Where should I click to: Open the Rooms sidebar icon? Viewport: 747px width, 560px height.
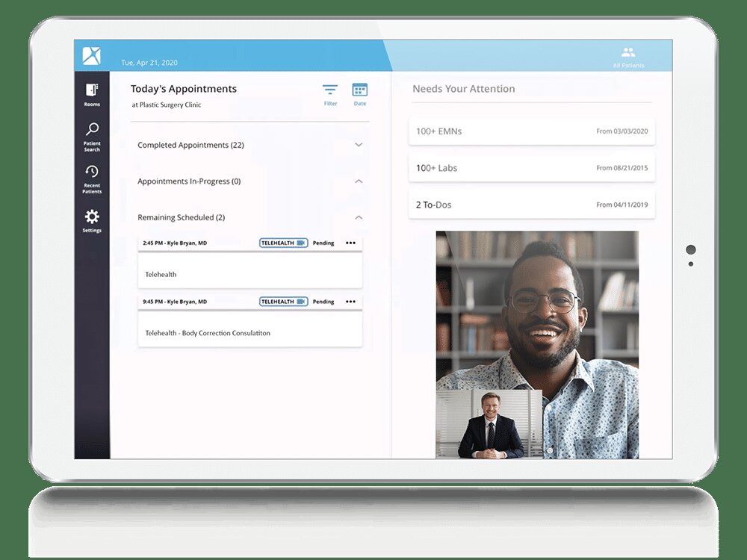pyautogui.click(x=92, y=93)
